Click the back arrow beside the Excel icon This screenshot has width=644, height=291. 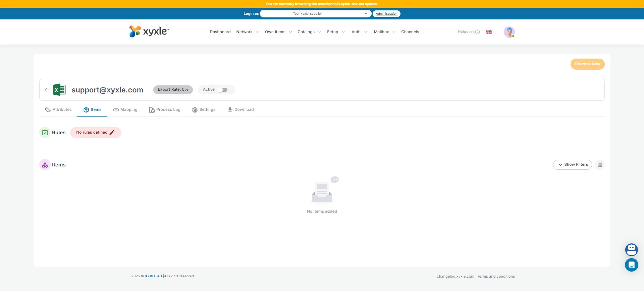[47, 90]
